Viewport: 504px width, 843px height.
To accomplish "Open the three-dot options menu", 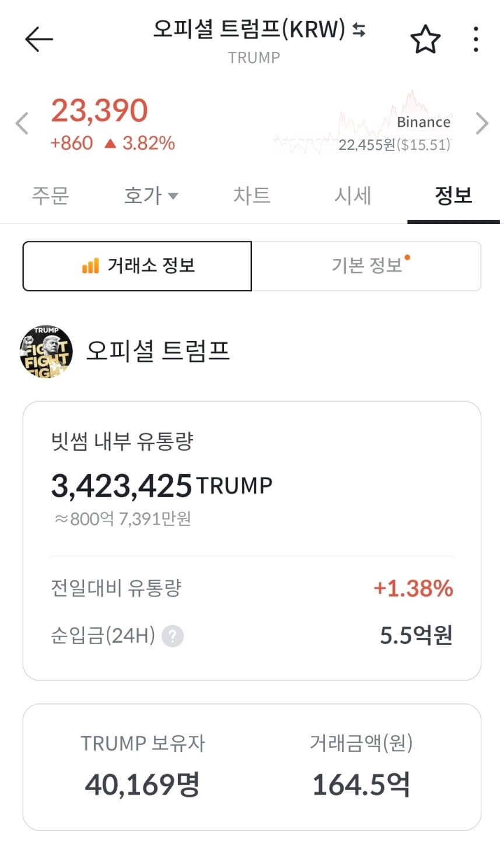I will [476, 39].
